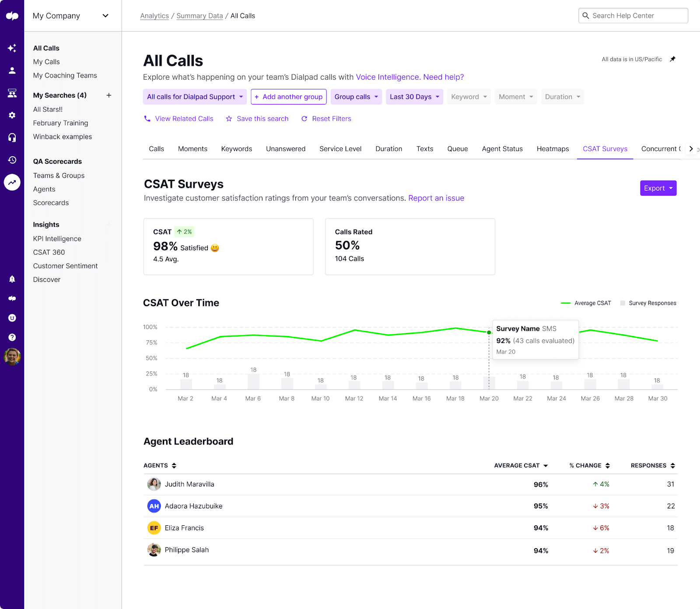Image resolution: width=700 pixels, height=609 pixels.
Task: Click Save this search link
Action: (262, 119)
